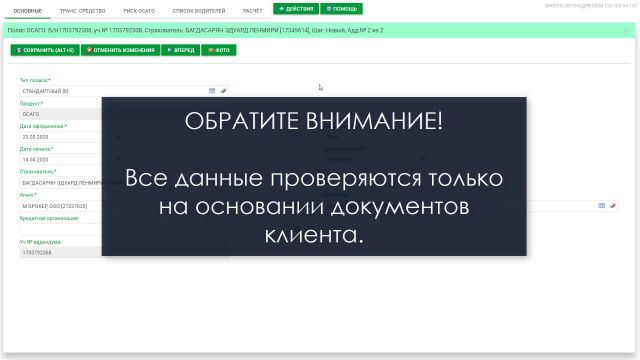Open lookup table icon in the field right of Агент
640x360 pixels.
[x=602, y=206]
